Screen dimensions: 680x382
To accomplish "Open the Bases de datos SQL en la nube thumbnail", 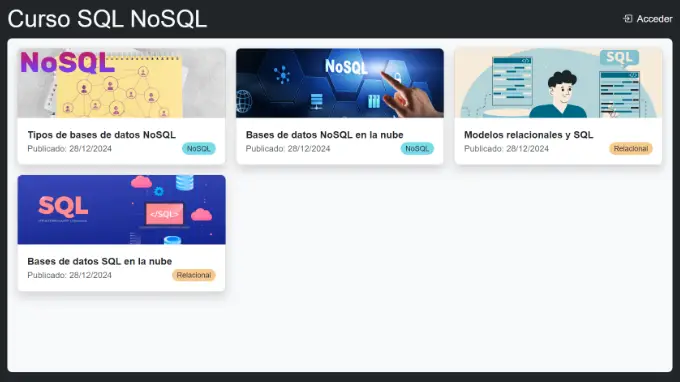I will [x=121, y=210].
